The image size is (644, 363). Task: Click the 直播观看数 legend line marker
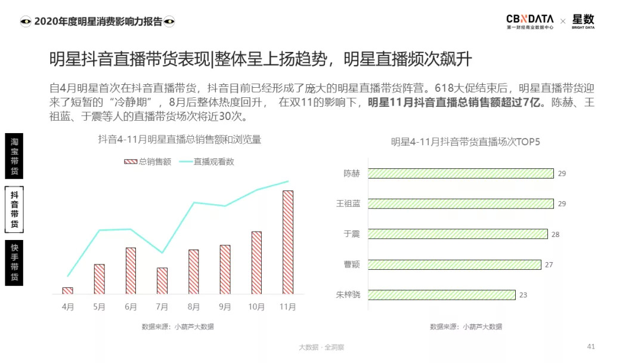tap(185, 162)
